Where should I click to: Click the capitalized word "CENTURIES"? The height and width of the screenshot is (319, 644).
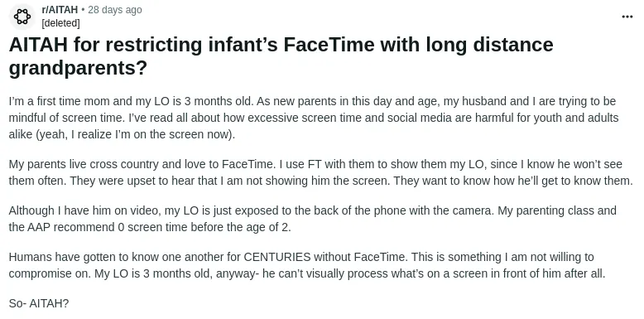[x=277, y=258]
